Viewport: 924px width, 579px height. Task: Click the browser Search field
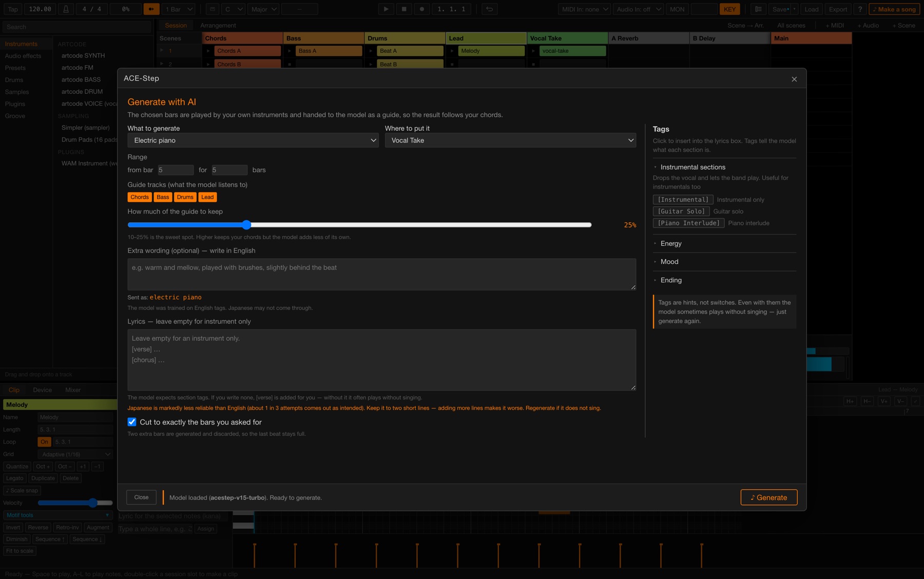pyautogui.click(x=77, y=27)
